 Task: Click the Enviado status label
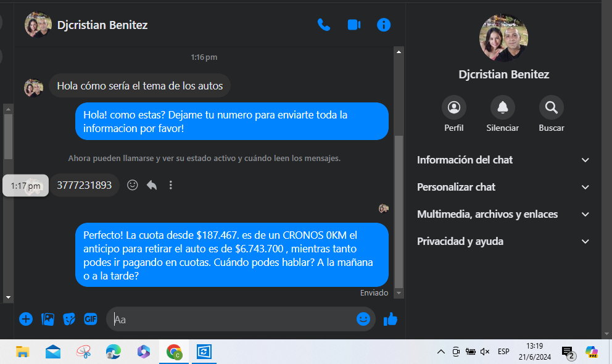pos(374,293)
